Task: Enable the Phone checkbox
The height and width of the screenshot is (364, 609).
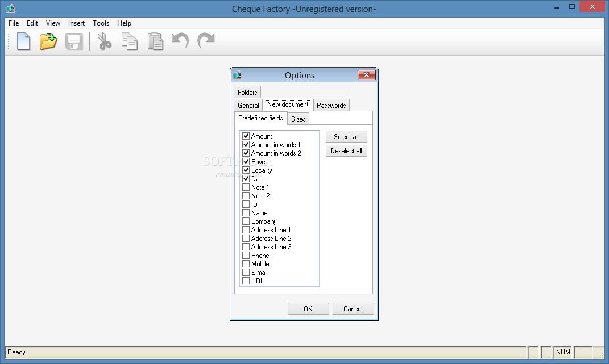Action: [246, 256]
